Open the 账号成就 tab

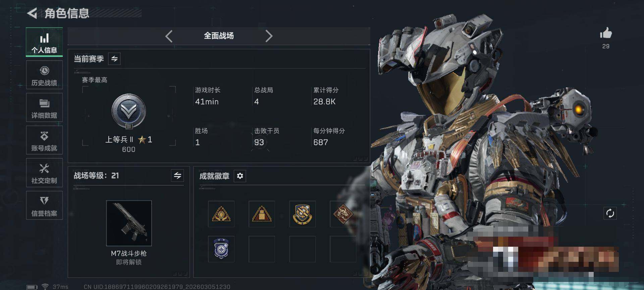coord(44,140)
